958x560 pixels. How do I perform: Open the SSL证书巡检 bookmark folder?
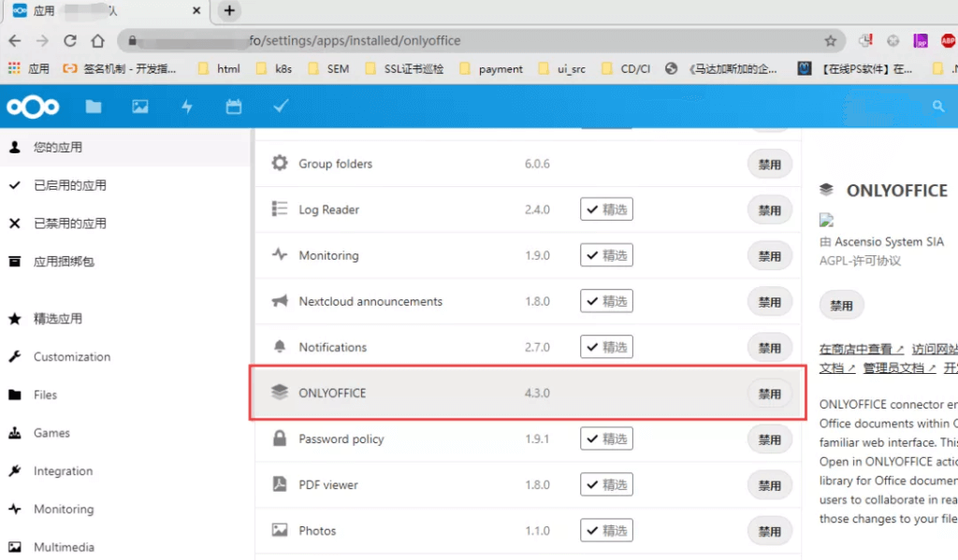(x=404, y=69)
